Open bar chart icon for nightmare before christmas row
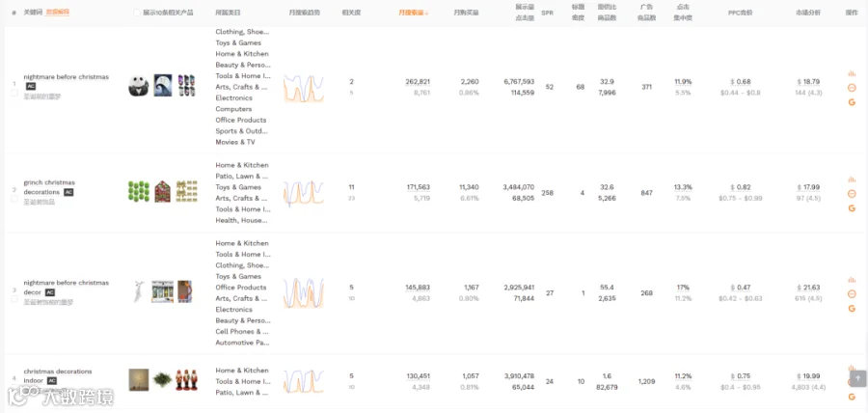The height and width of the screenshot is (413, 868). pos(852,73)
